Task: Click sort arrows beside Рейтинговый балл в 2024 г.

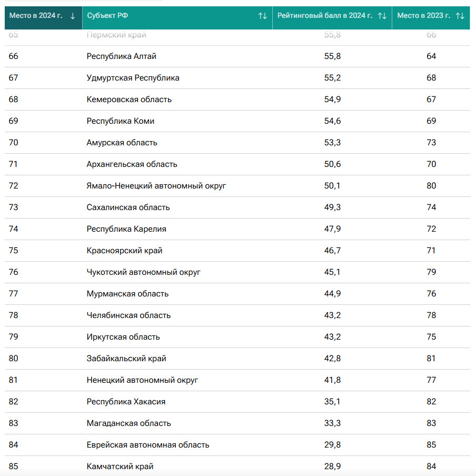Action: [382, 16]
